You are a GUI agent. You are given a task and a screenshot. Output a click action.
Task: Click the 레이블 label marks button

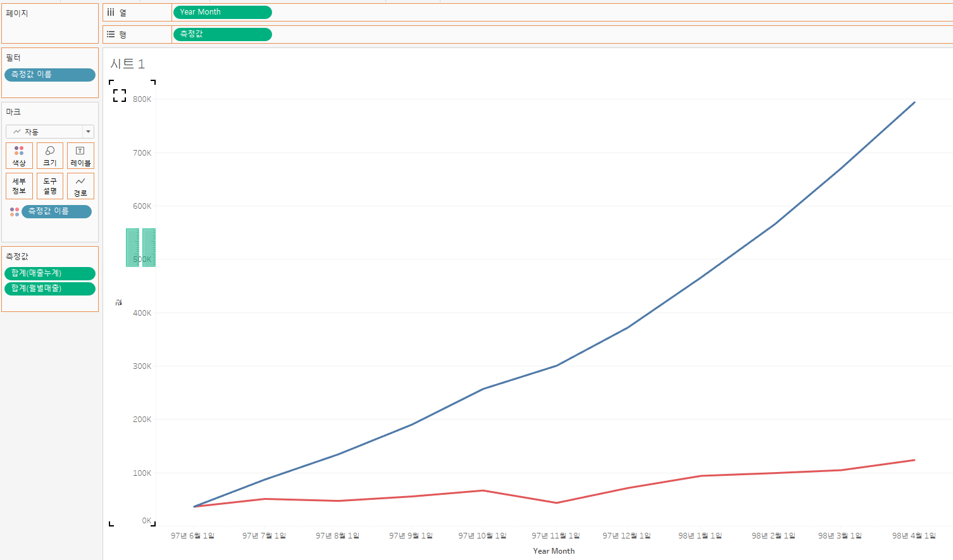click(x=80, y=156)
